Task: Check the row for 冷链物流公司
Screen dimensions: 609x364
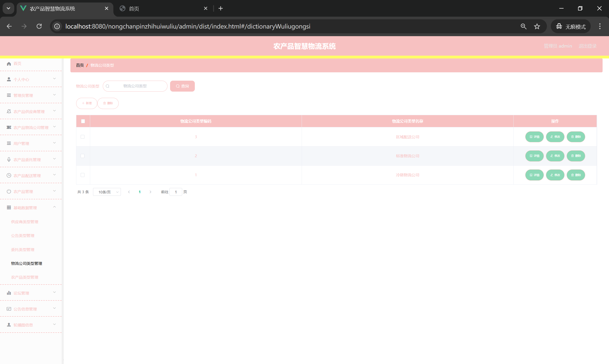Action: coord(83,175)
